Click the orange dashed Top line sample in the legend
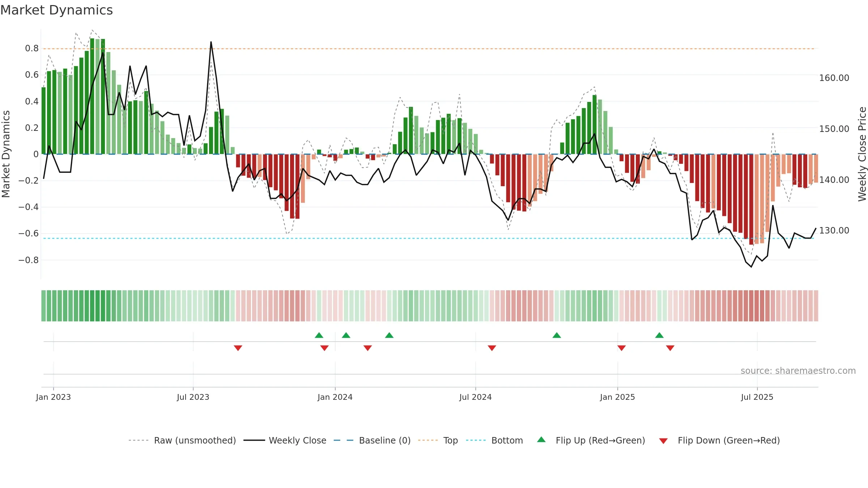This screenshot has width=868, height=488. pyautogui.click(x=428, y=440)
